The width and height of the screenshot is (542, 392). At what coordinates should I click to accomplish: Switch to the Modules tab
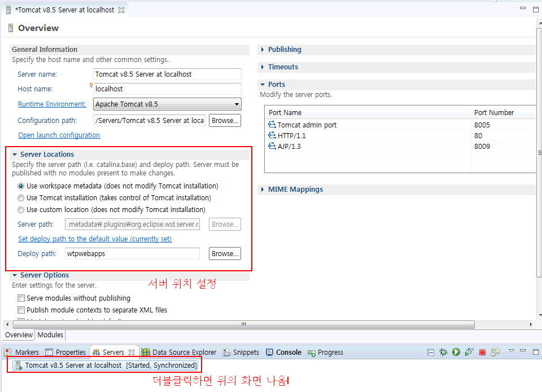click(x=50, y=334)
